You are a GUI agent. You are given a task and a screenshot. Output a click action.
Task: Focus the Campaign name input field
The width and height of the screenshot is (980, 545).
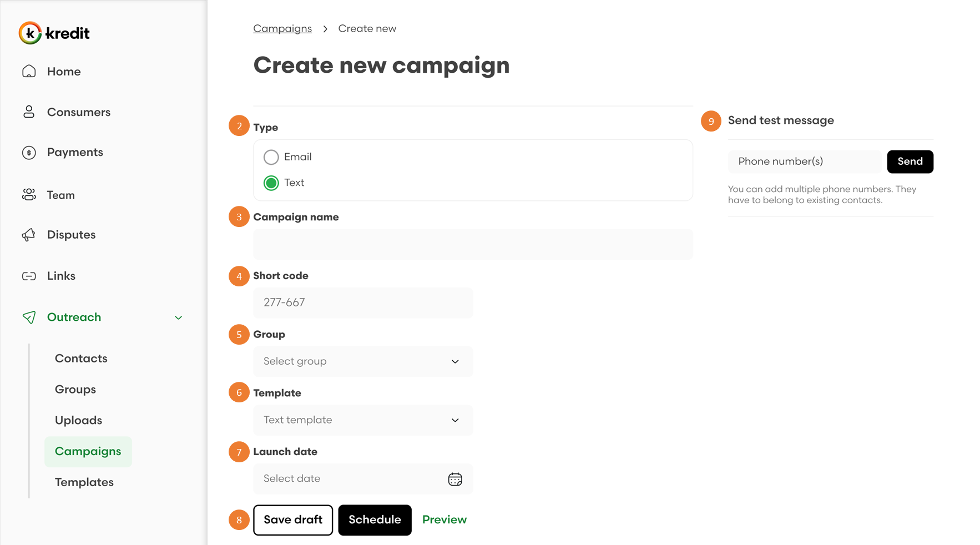click(473, 244)
